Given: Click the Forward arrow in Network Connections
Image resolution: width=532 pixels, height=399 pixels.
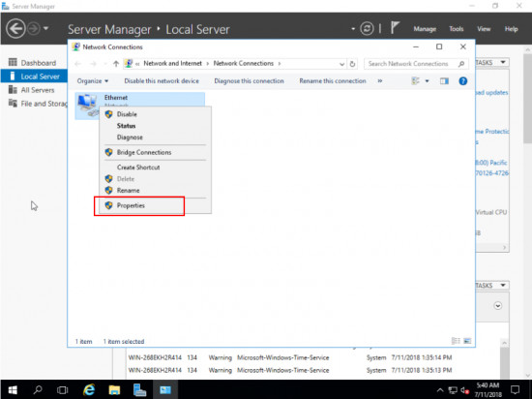Looking at the screenshot, I should [93, 64].
